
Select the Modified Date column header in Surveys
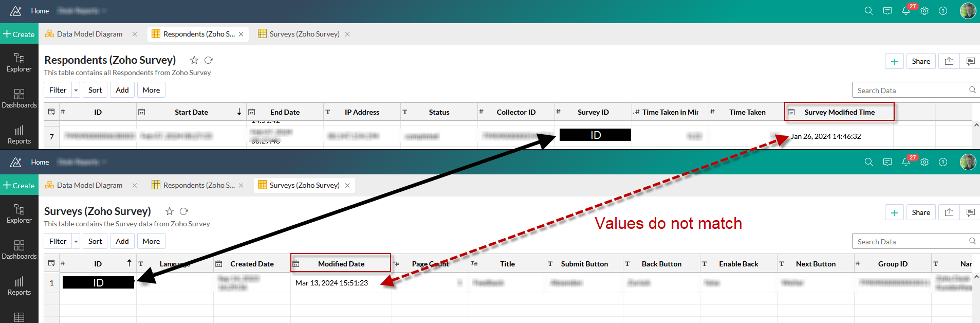(x=341, y=263)
